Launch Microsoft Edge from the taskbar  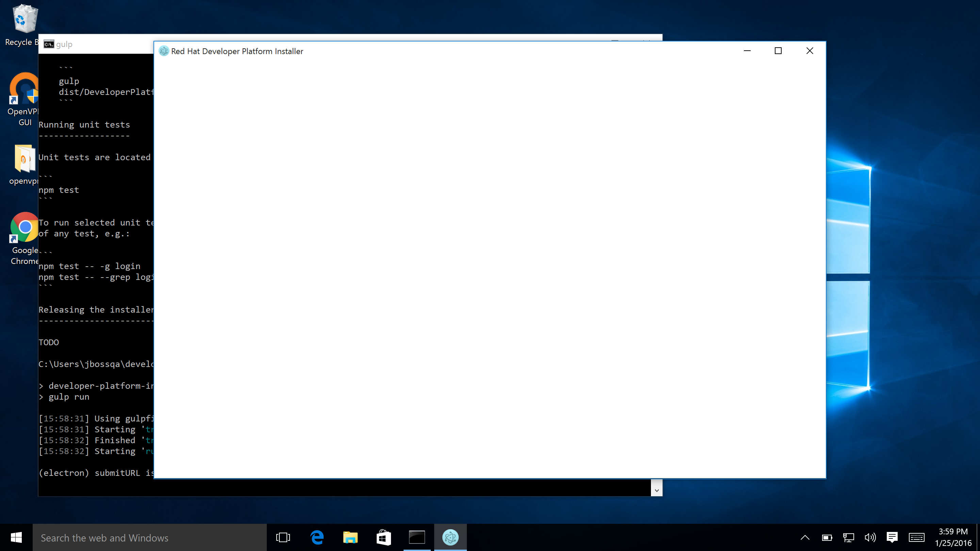coord(316,537)
